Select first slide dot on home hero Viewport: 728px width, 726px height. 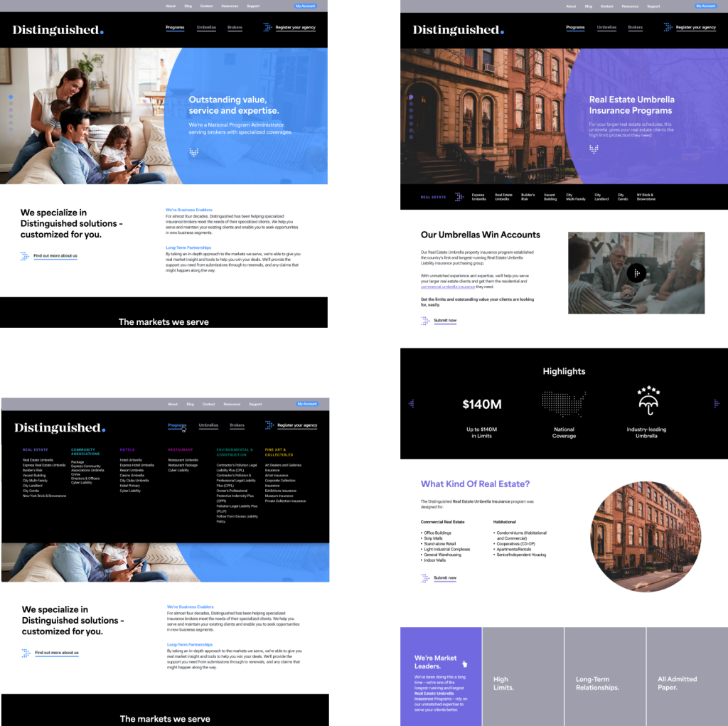tap(11, 97)
